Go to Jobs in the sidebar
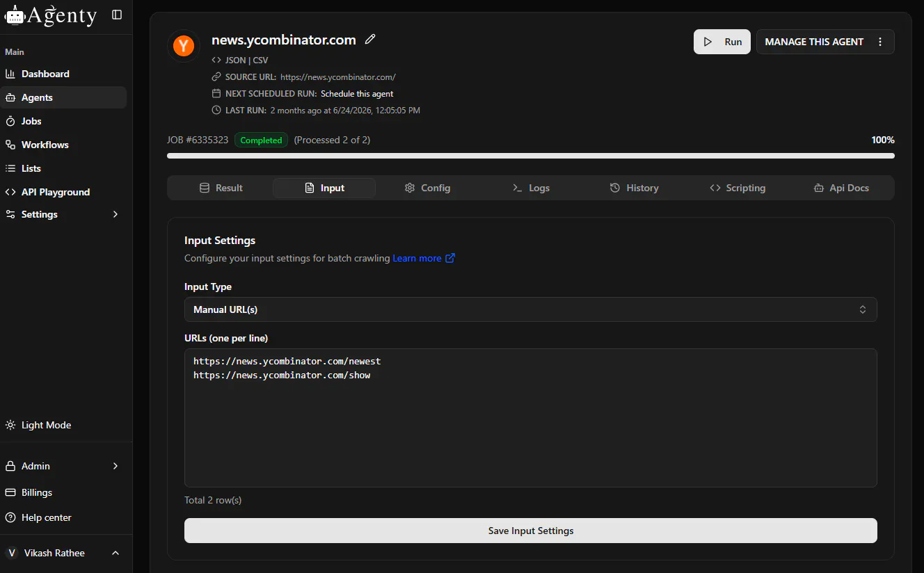 63,121
